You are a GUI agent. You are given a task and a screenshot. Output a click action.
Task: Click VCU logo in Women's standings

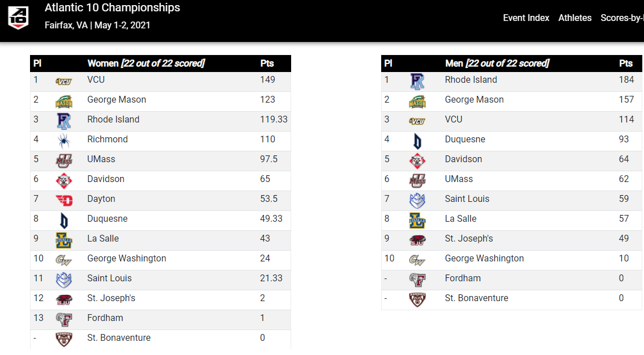click(x=63, y=82)
